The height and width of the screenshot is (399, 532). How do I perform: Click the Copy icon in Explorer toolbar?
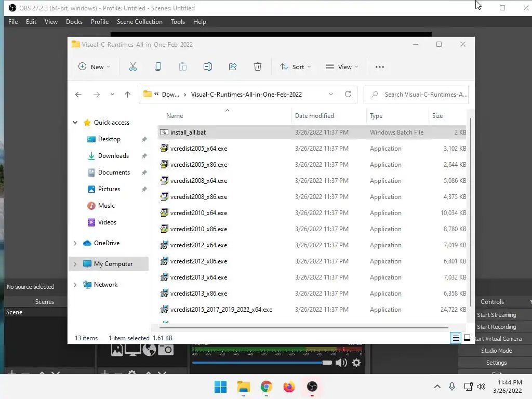coord(158,67)
